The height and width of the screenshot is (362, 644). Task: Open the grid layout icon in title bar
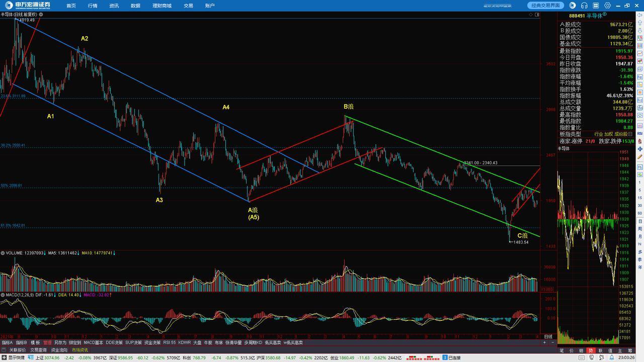[x=596, y=6]
